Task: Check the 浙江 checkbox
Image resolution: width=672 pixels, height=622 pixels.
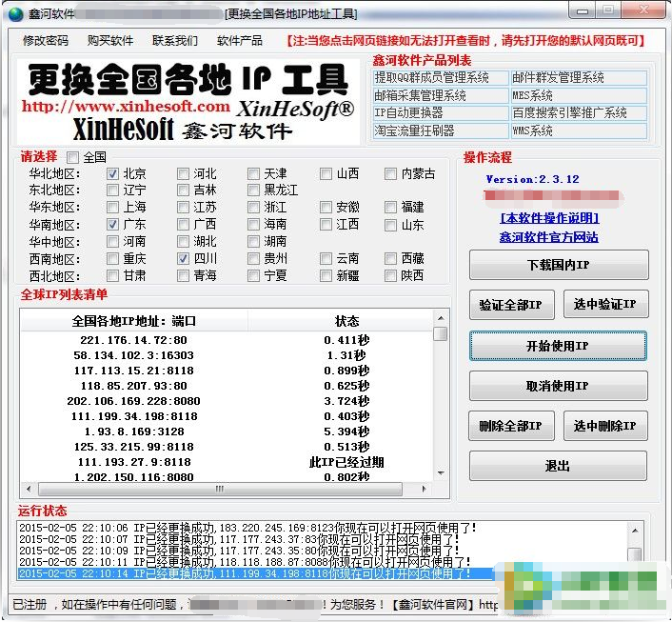Action: point(253,208)
